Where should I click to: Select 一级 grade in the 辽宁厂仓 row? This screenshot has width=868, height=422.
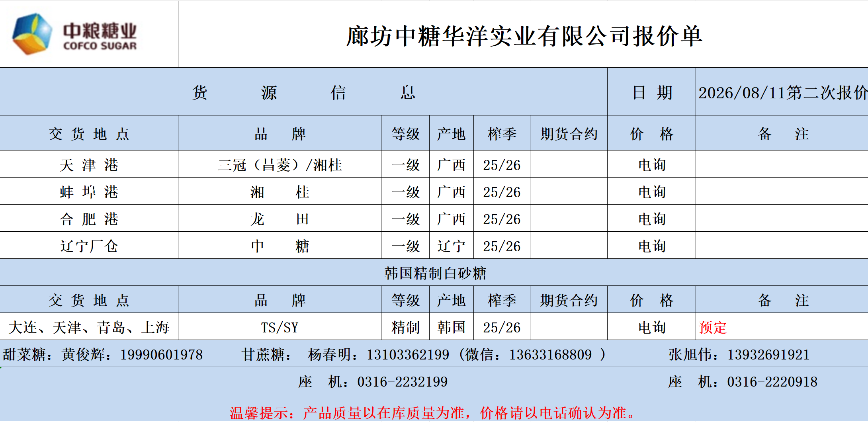(405, 246)
